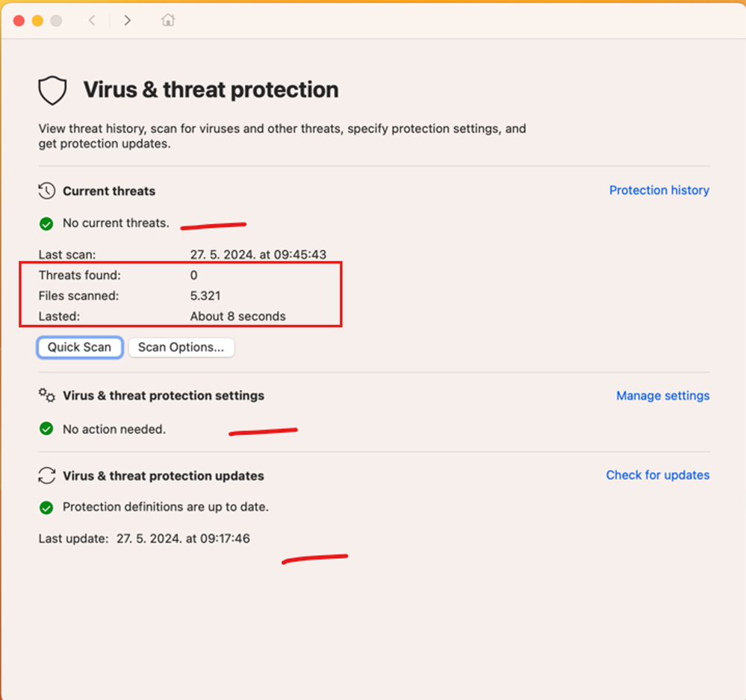This screenshot has height=700, width=746.
Task: Open Scan Options
Action: coord(181,347)
